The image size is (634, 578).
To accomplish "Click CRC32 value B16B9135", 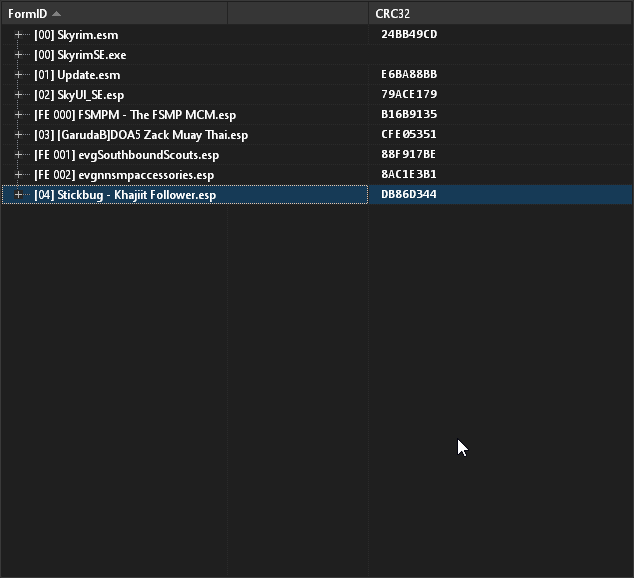I will click(x=409, y=114).
